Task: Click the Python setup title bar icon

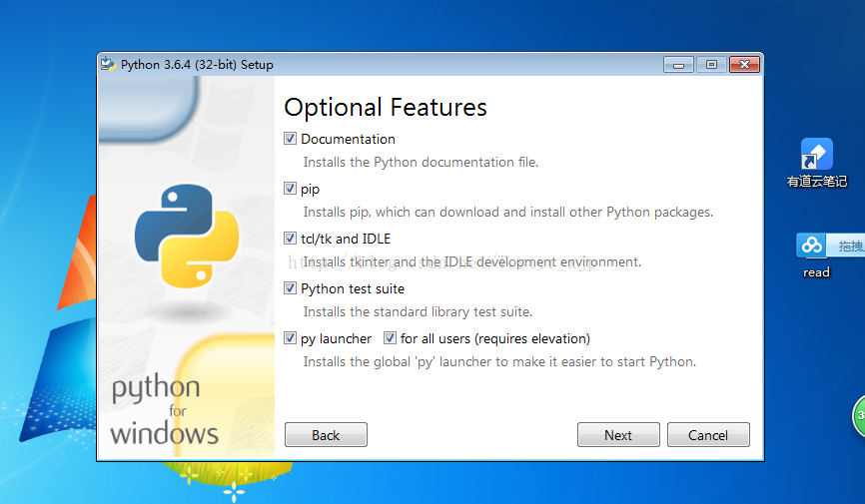Action: pyautogui.click(x=108, y=65)
